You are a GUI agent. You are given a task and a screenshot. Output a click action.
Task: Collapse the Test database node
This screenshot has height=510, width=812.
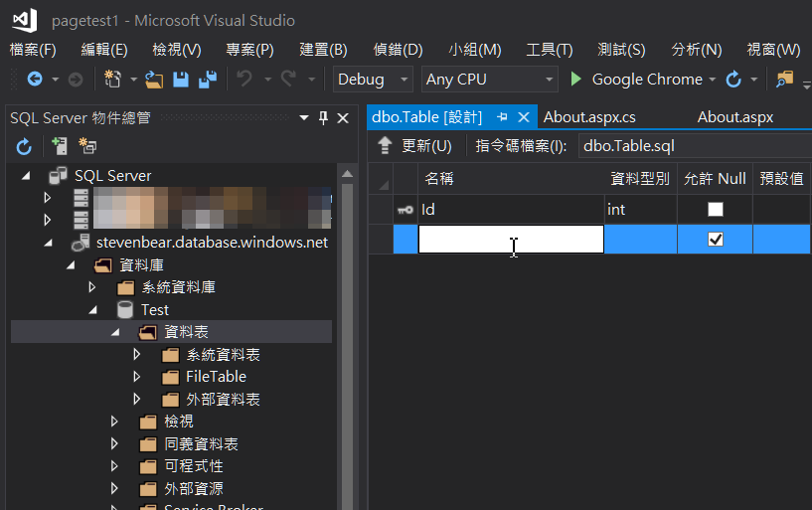93,309
